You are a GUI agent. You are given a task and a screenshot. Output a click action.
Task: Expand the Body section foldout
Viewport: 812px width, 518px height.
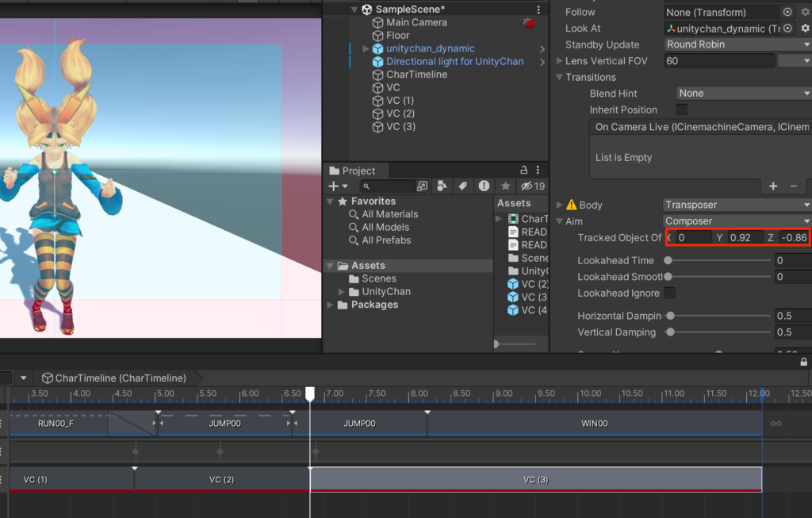(559, 205)
